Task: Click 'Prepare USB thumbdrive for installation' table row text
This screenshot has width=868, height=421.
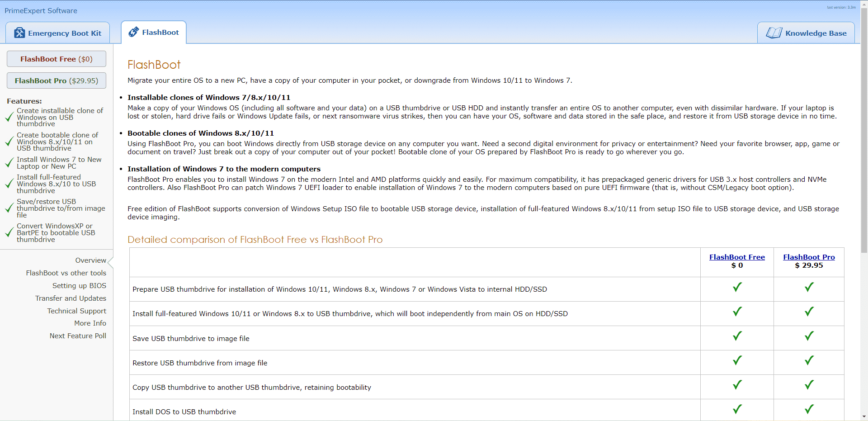Action: click(340, 289)
